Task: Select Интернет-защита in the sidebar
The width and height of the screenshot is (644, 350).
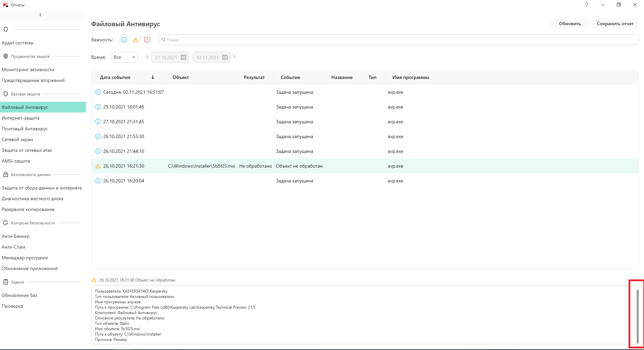Action: point(20,118)
